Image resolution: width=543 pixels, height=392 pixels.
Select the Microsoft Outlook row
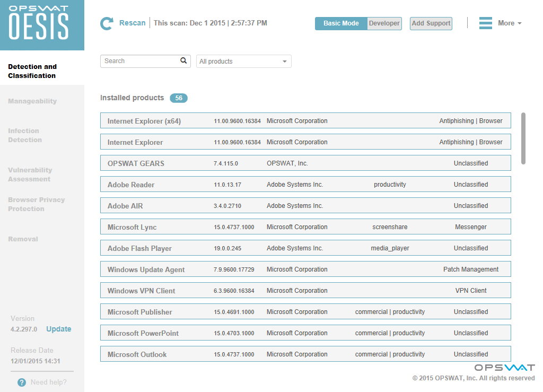(305, 354)
